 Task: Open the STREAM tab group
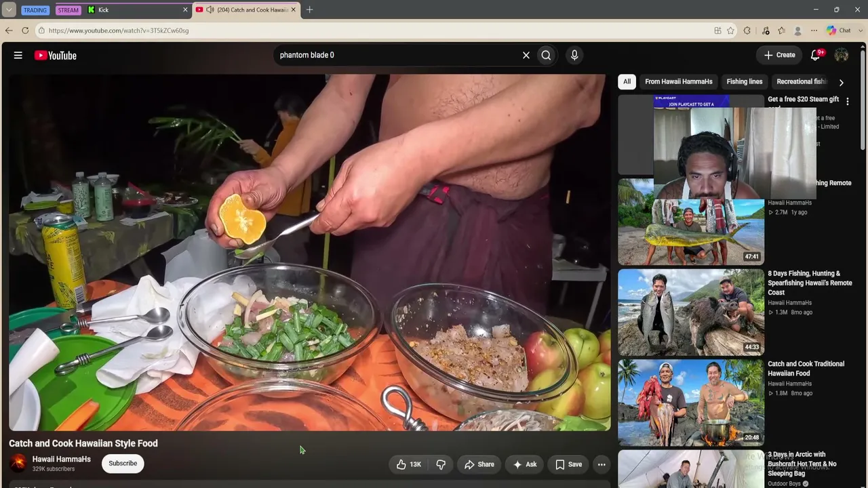pos(68,10)
